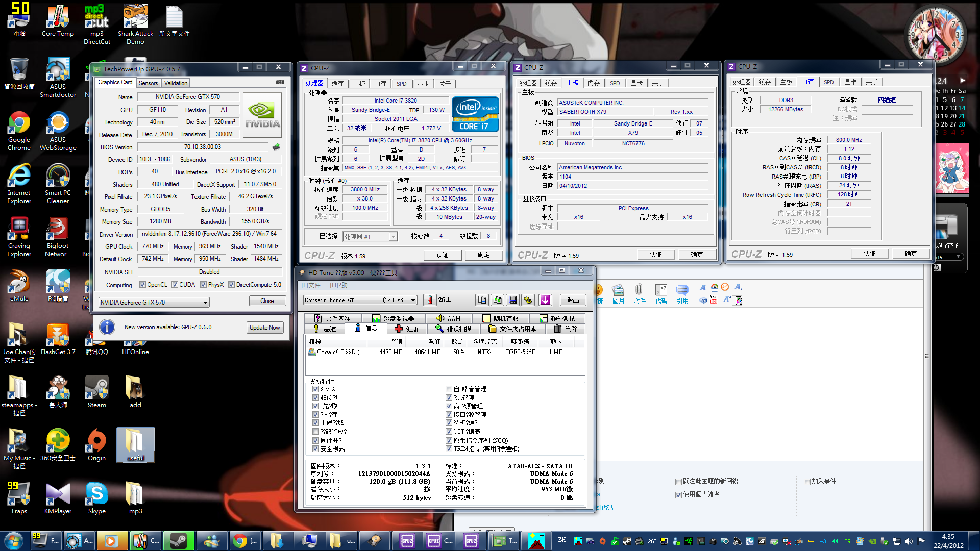Click 确定 in the memory CPU-Z window
Screen dimensions: 980x551
[911, 253]
